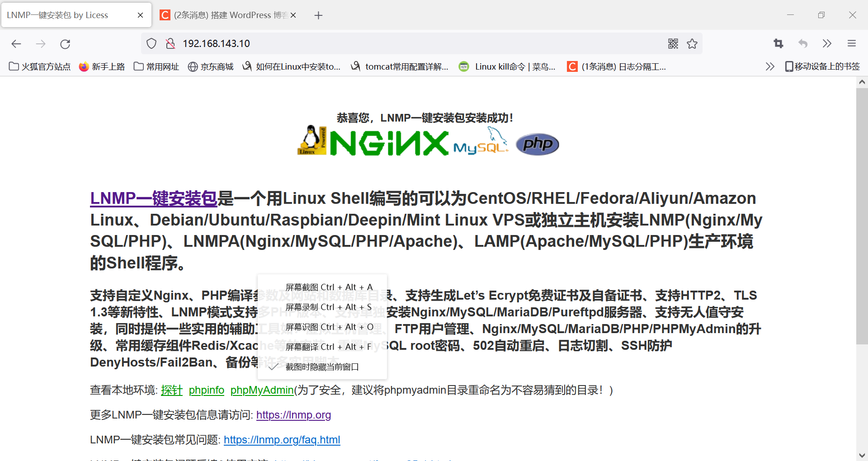Screen dimensions: 868x461
Task: Click the 京东商城 bookmark icon
Action: pos(192,66)
